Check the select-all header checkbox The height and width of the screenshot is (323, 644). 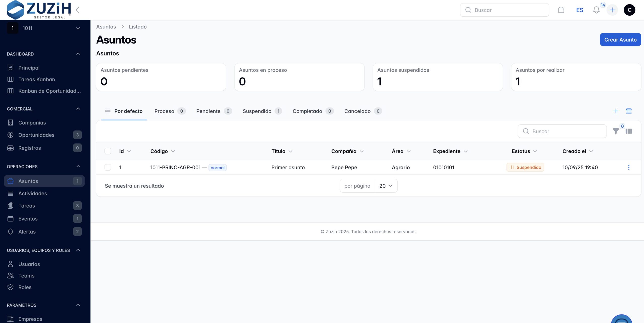coord(108,151)
